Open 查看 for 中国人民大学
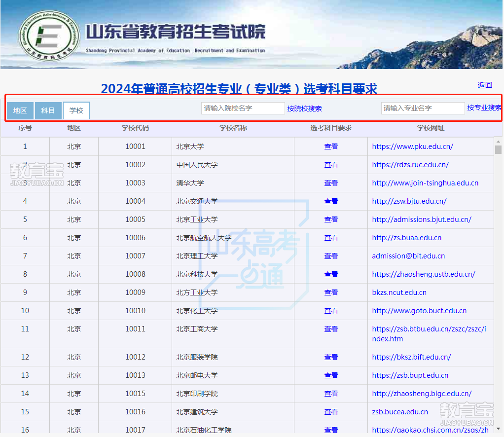 click(x=331, y=165)
